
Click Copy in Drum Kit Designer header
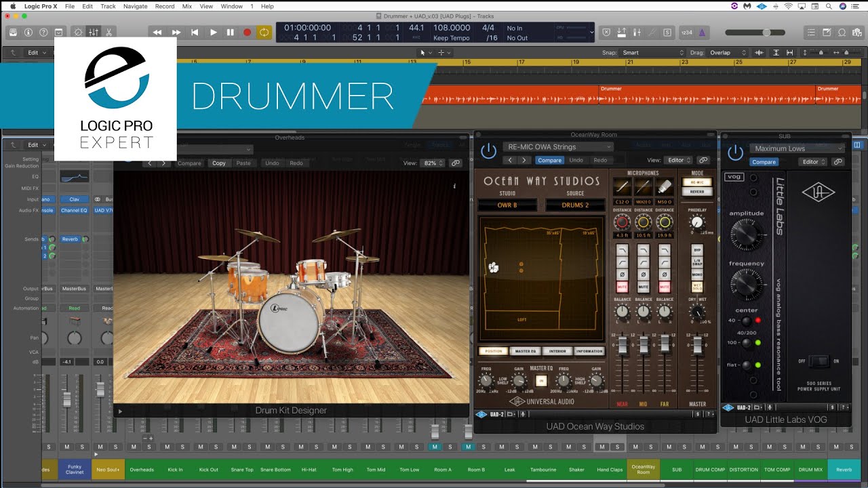[218, 163]
